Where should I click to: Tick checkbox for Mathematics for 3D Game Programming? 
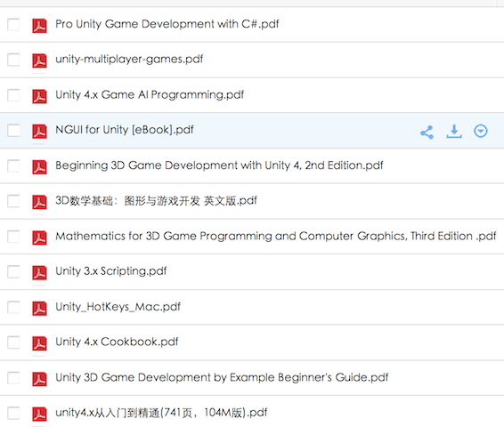pos(13,237)
